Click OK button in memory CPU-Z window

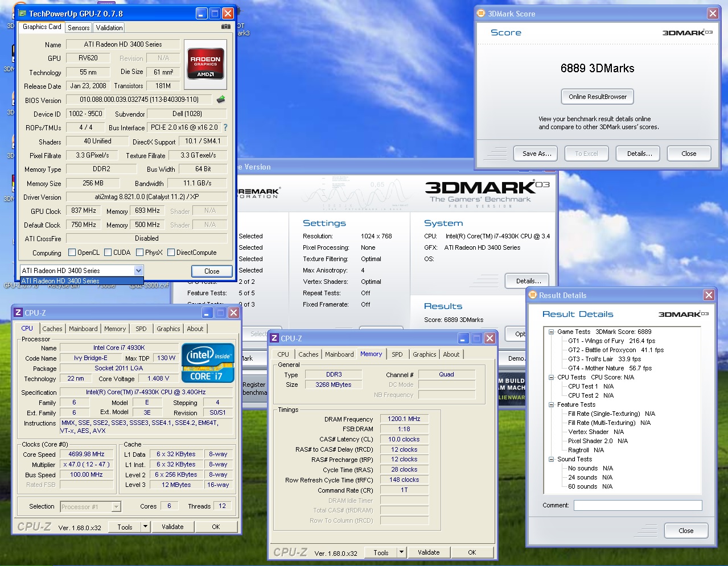[x=472, y=552]
